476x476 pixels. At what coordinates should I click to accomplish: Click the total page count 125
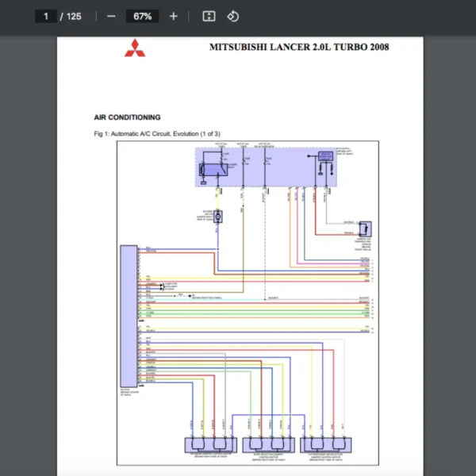pos(74,16)
